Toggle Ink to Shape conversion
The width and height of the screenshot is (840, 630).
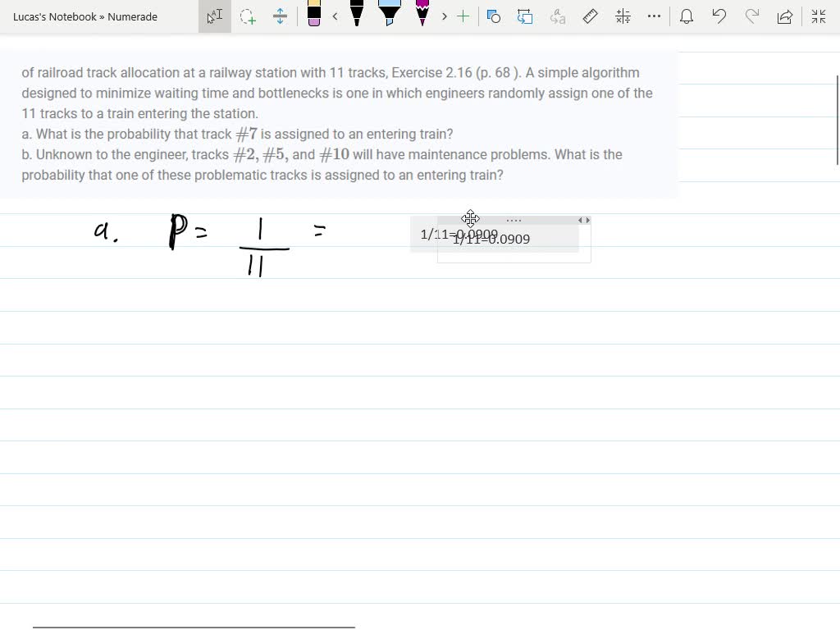tap(525, 16)
